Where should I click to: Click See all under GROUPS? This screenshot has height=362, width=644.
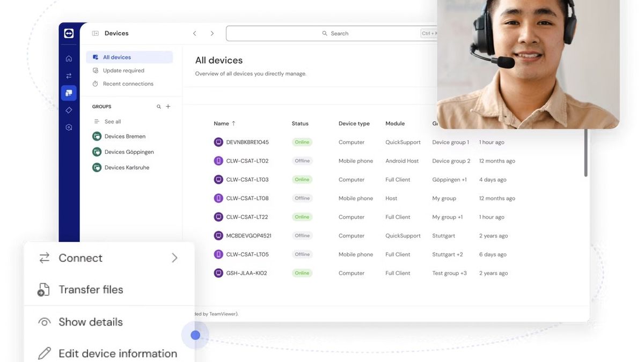click(x=112, y=121)
